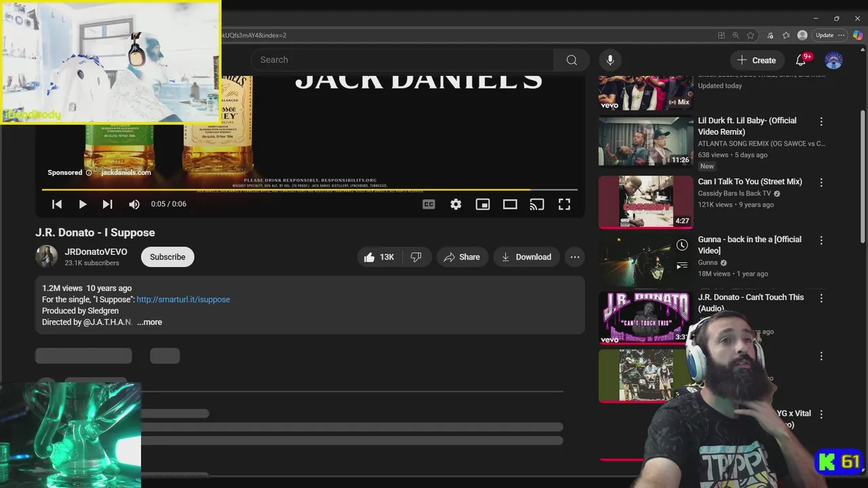Play the video with the play button
The height and width of the screenshot is (488, 868).
[82, 204]
